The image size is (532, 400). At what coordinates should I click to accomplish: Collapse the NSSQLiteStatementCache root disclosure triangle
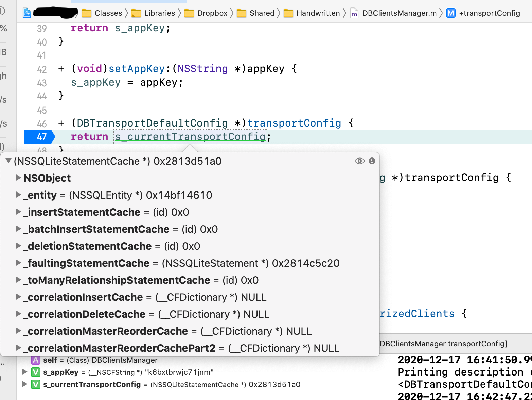click(8, 161)
